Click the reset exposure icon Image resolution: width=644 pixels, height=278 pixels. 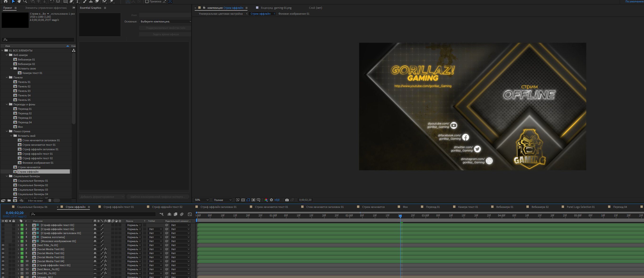pos(271,200)
